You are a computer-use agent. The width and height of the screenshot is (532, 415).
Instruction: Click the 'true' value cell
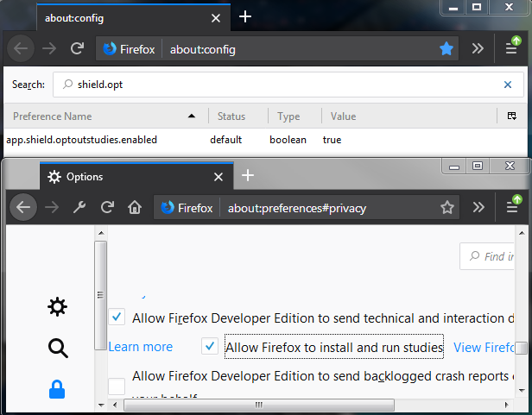click(x=332, y=140)
